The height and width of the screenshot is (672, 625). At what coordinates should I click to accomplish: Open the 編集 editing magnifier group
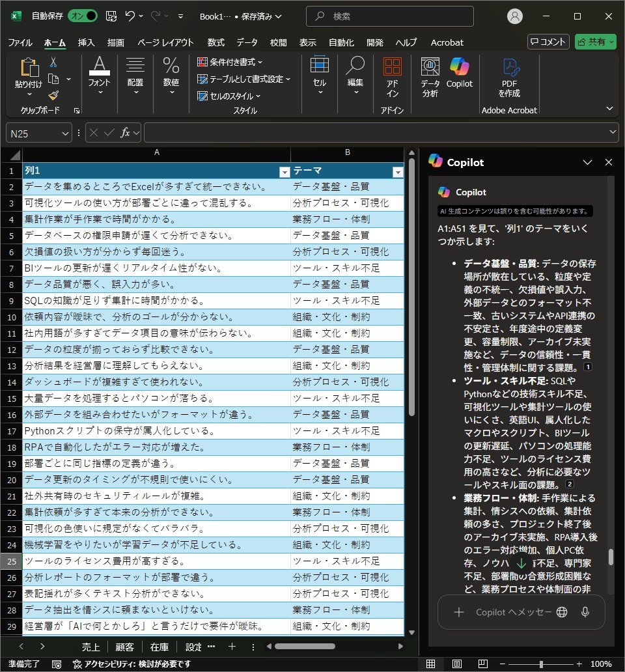tap(355, 76)
